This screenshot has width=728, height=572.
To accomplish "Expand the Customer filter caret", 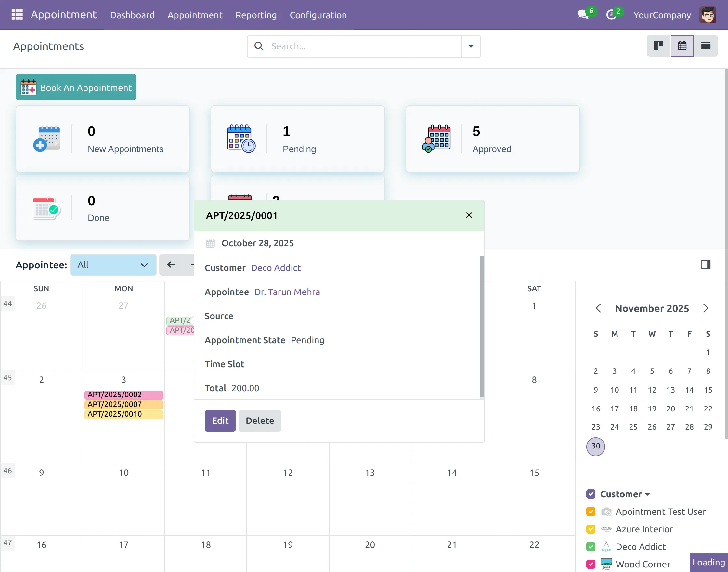I will pyautogui.click(x=647, y=494).
